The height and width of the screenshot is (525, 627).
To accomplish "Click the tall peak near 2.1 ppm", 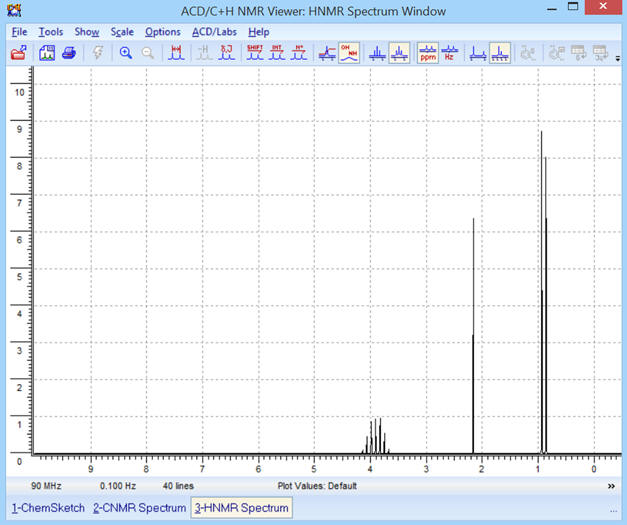I will coord(473,336).
